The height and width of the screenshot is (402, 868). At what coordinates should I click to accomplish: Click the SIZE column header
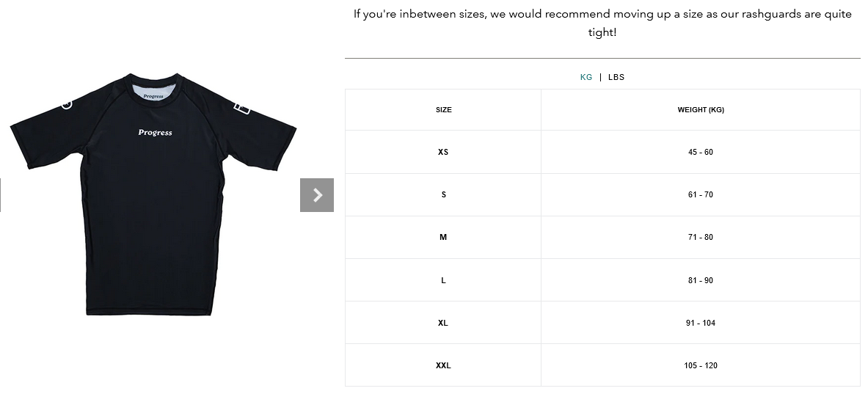click(443, 110)
